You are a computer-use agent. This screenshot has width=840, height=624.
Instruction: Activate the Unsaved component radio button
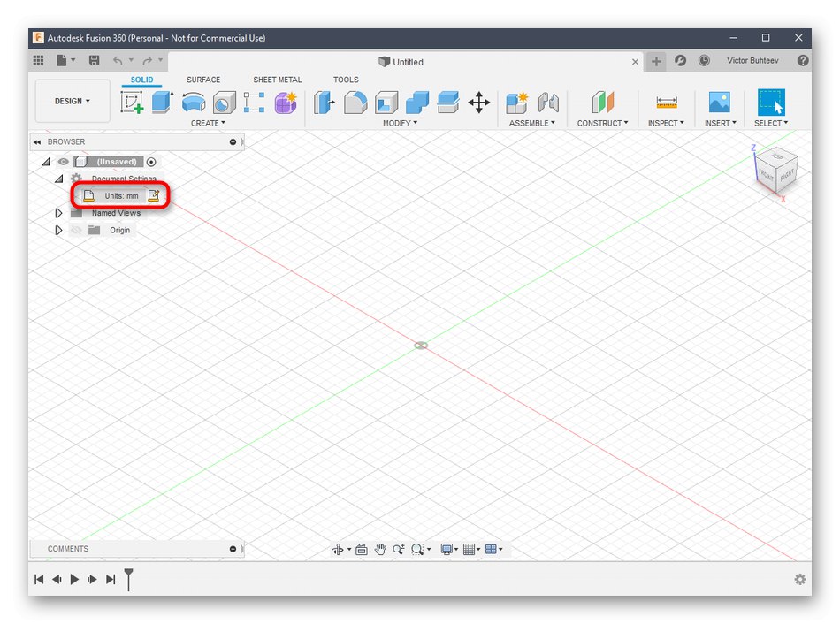point(151,161)
